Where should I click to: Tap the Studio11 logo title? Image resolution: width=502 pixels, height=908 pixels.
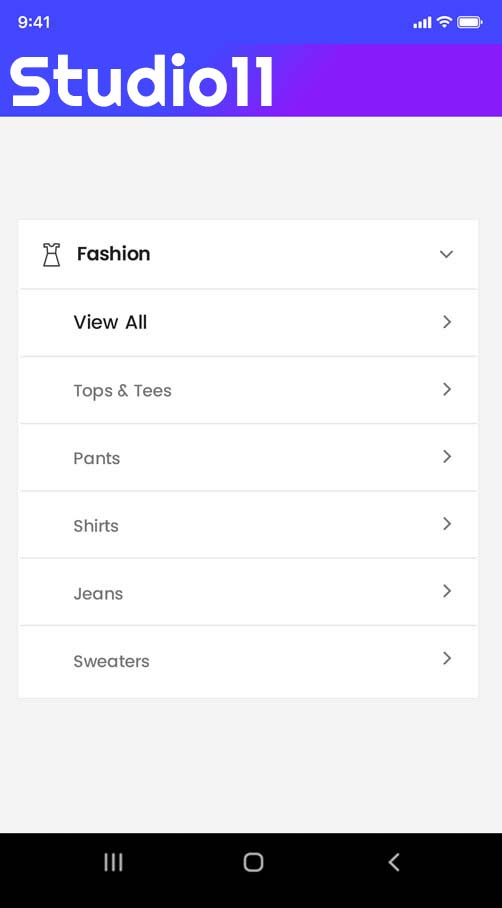pos(141,80)
